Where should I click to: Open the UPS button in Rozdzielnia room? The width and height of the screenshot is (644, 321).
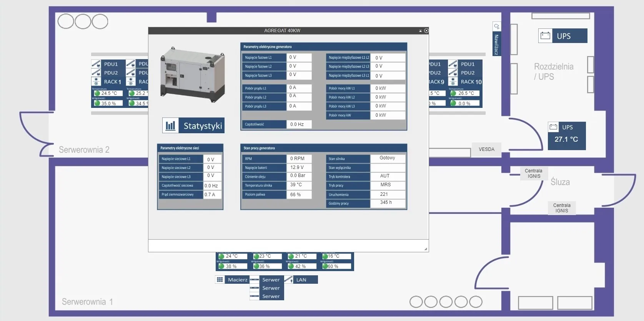tap(563, 36)
